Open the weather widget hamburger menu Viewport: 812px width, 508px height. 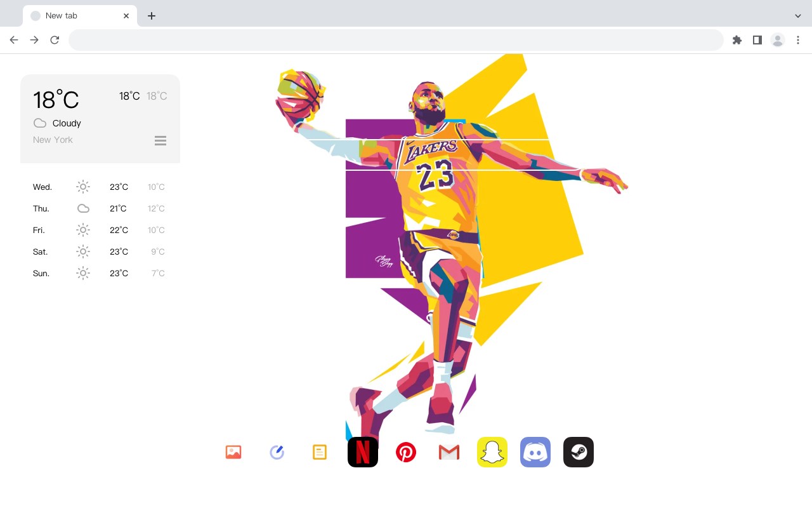160,140
